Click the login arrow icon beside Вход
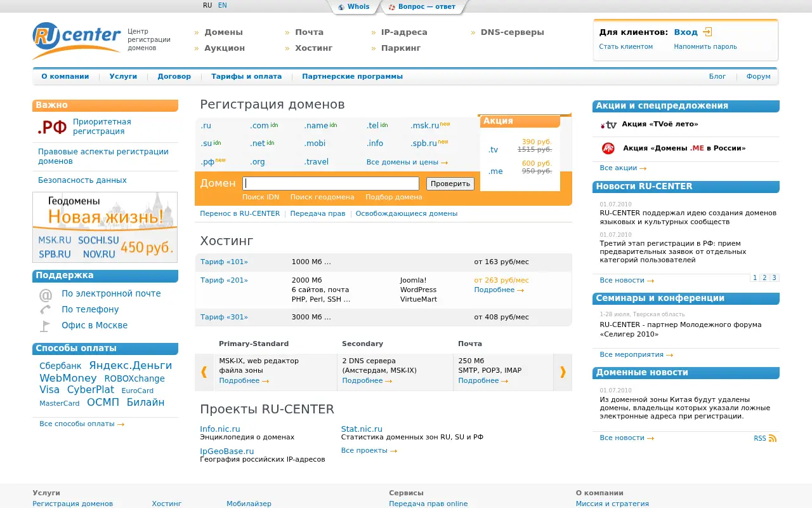Screen dimensions: 812x508 click(x=708, y=32)
